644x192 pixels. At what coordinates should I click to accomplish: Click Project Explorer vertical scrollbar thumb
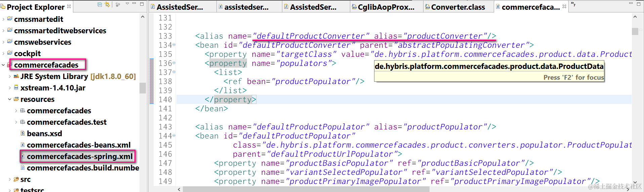click(x=143, y=88)
